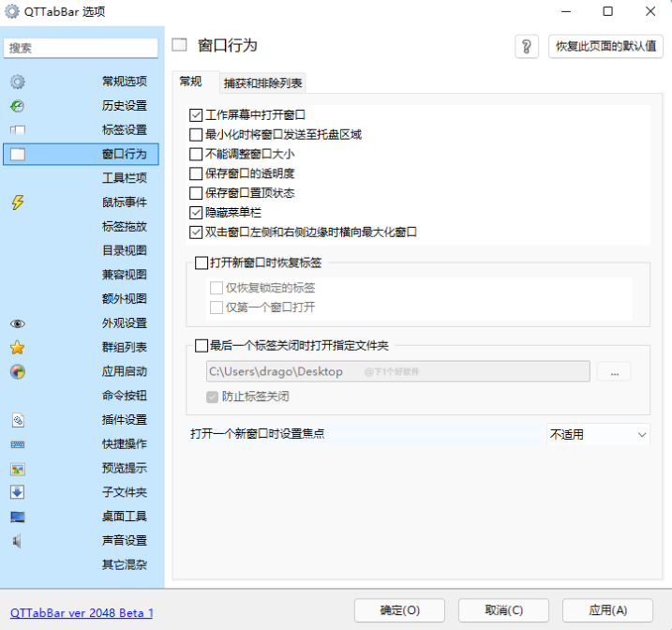The image size is (672, 630).
Task: Open 标签拖放 settings page
Action: pos(125,226)
